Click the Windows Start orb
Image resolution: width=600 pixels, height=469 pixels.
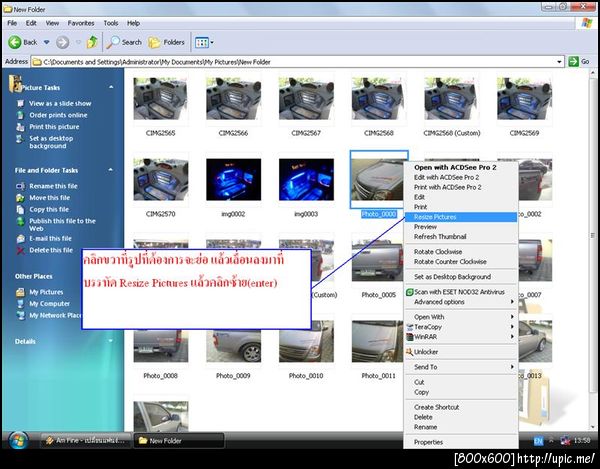pyautogui.click(x=18, y=440)
